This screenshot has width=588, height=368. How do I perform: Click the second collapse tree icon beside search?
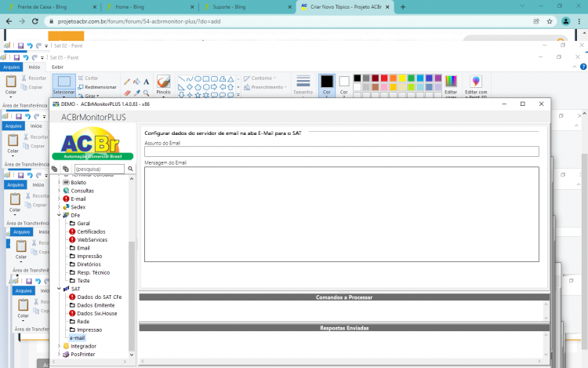pos(66,169)
